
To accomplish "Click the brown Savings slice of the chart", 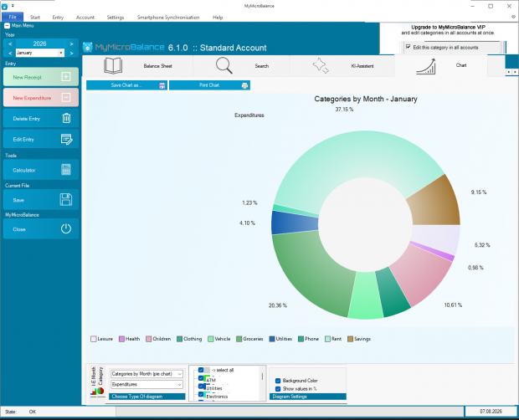I will point(437,202).
